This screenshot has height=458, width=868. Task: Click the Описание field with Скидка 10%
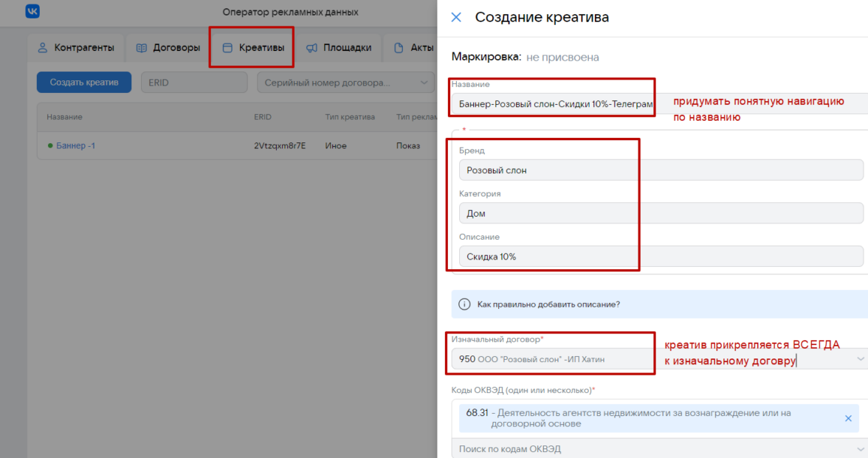point(661,257)
